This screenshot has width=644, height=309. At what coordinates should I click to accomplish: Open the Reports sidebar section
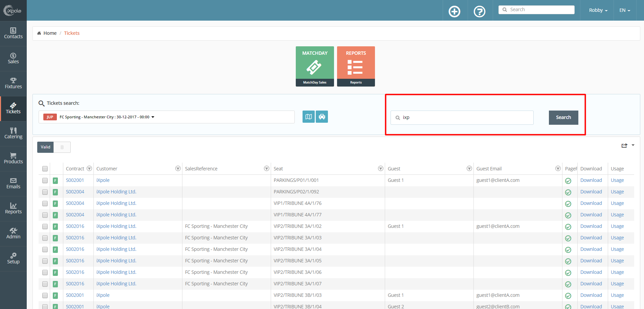tap(13, 209)
